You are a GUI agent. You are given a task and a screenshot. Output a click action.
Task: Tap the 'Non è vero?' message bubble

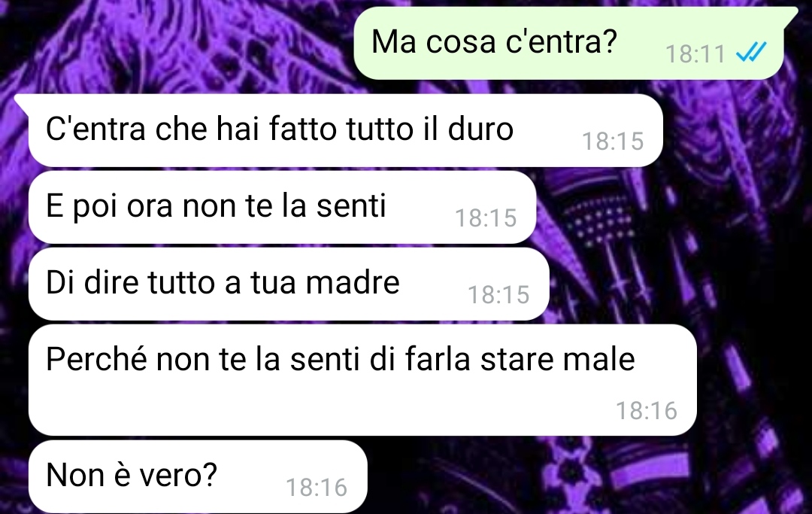click(198, 476)
